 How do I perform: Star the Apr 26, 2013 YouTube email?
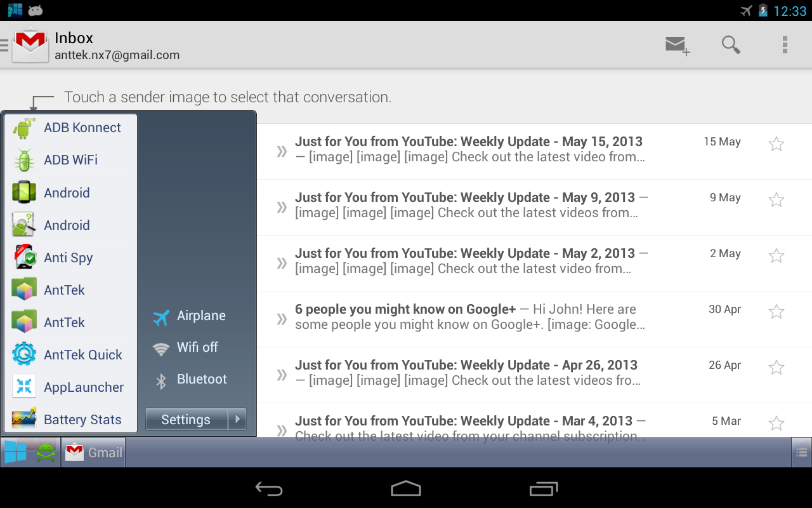coord(776,368)
